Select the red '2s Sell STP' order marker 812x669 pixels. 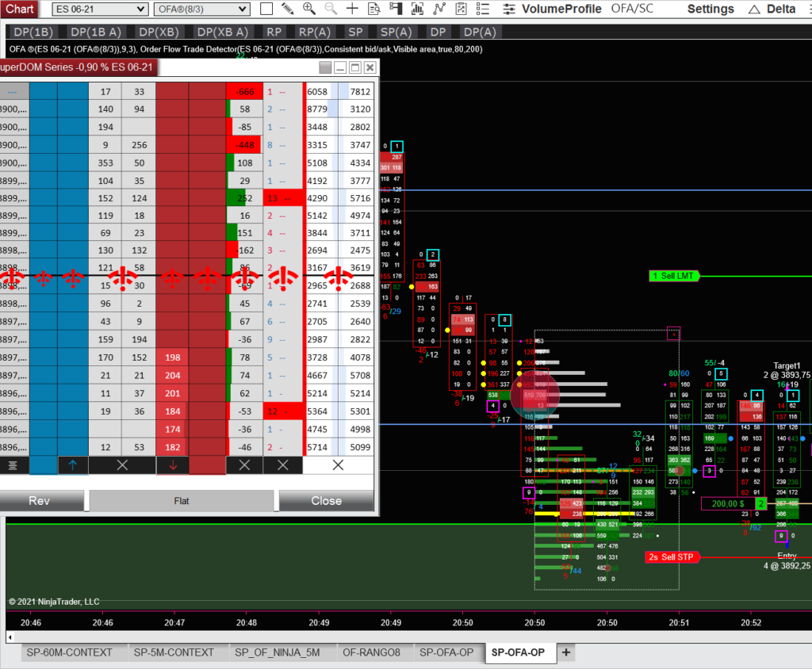coord(672,557)
